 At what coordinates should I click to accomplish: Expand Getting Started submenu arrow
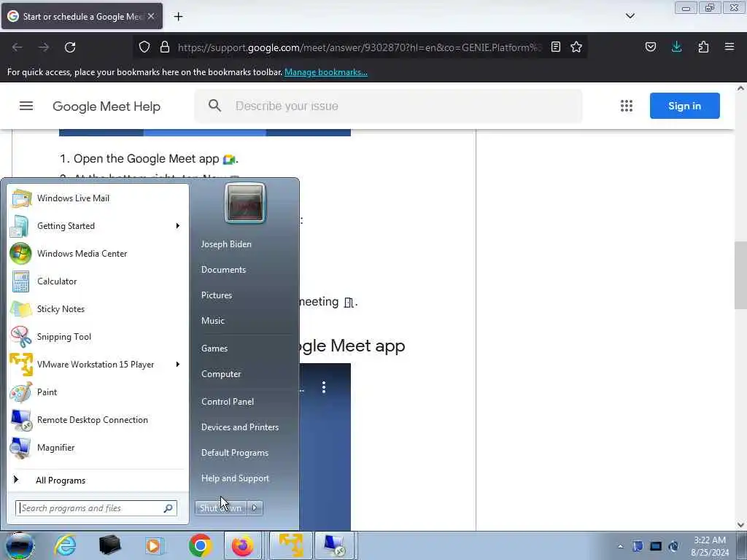178,226
